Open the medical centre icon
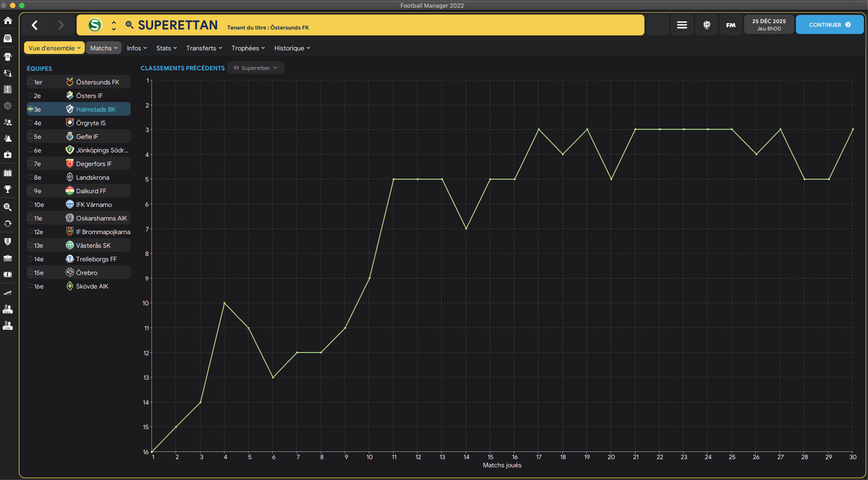Screen dimensions: 868x480 point(8,155)
